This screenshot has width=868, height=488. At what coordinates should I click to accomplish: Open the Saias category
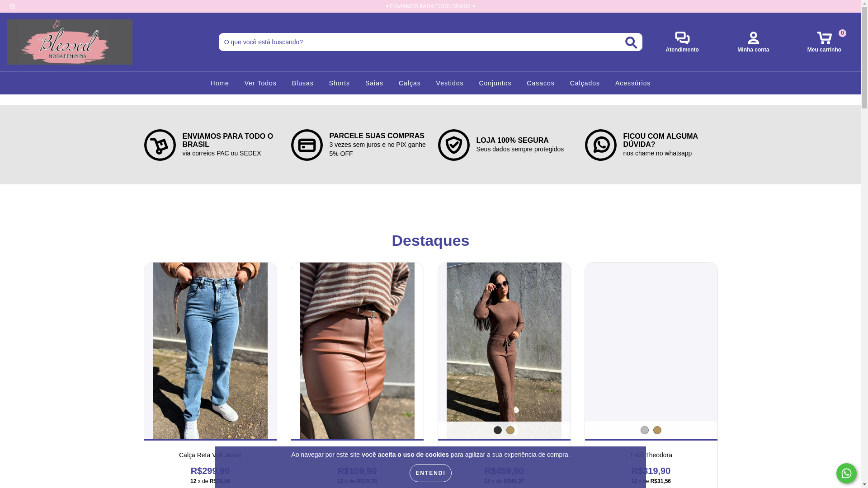coord(374,83)
